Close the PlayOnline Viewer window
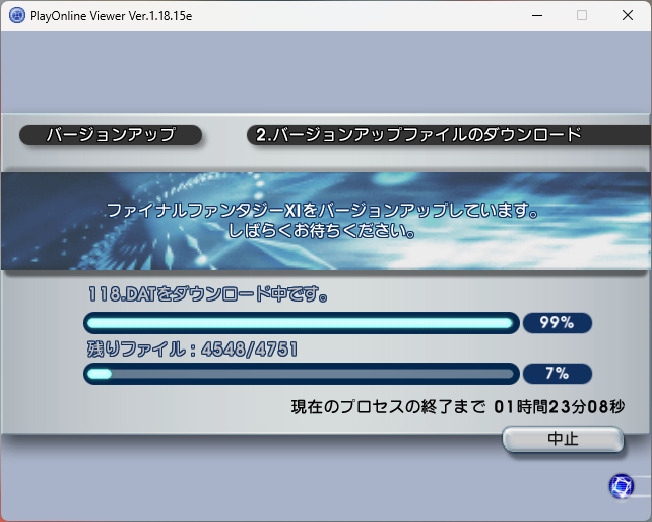 coord(628,15)
